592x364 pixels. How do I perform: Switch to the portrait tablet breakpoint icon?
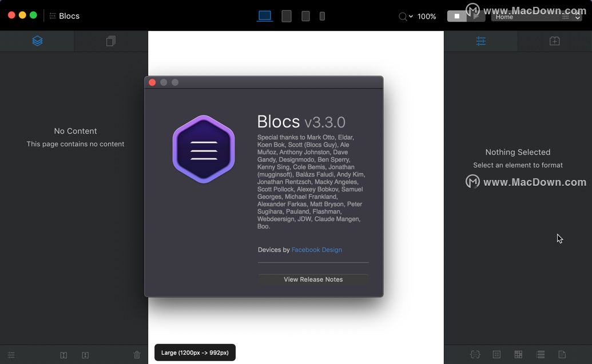click(x=306, y=16)
